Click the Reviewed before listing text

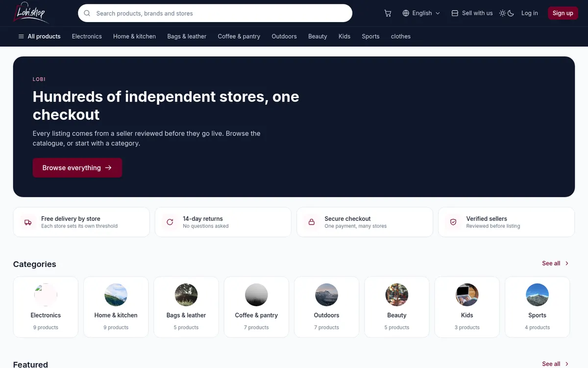[x=493, y=226]
